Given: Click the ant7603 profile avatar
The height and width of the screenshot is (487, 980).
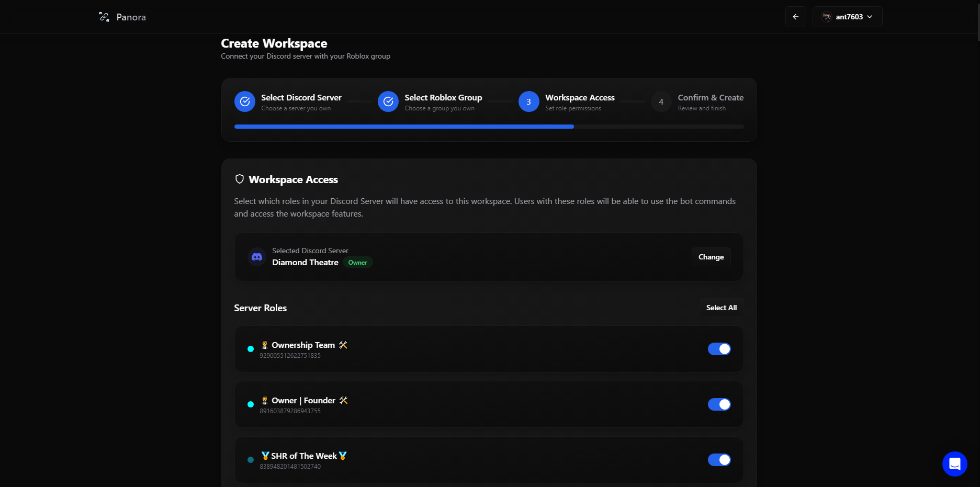Looking at the screenshot, I should pos(827,17).
